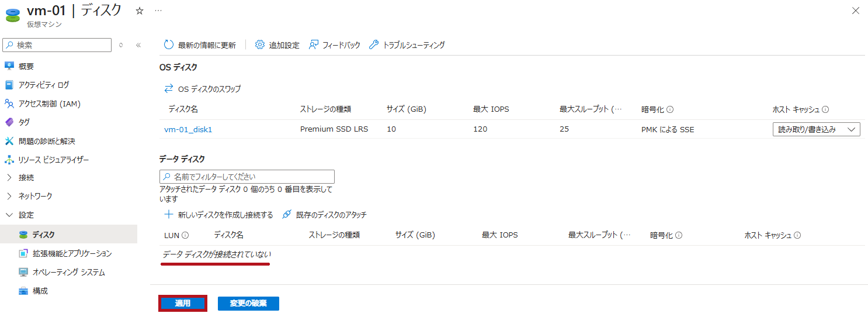This screenshot has height=320, width=868.
Task: Expand the ネットワーク menu section
Action: coord(9,196)
